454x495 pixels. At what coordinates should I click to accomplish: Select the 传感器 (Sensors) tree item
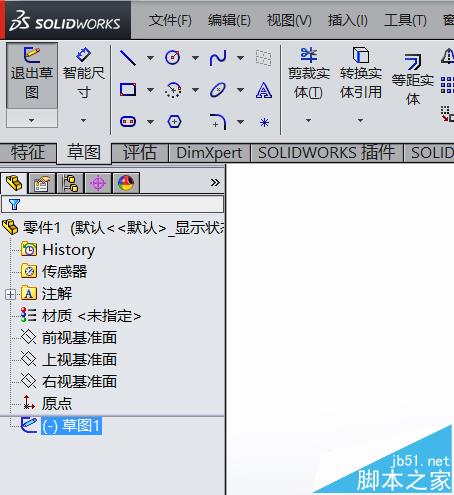54,272
